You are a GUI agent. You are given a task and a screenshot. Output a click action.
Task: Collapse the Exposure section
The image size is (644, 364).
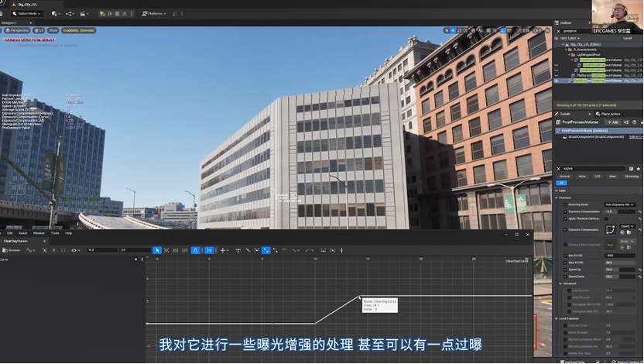point(557,197)
